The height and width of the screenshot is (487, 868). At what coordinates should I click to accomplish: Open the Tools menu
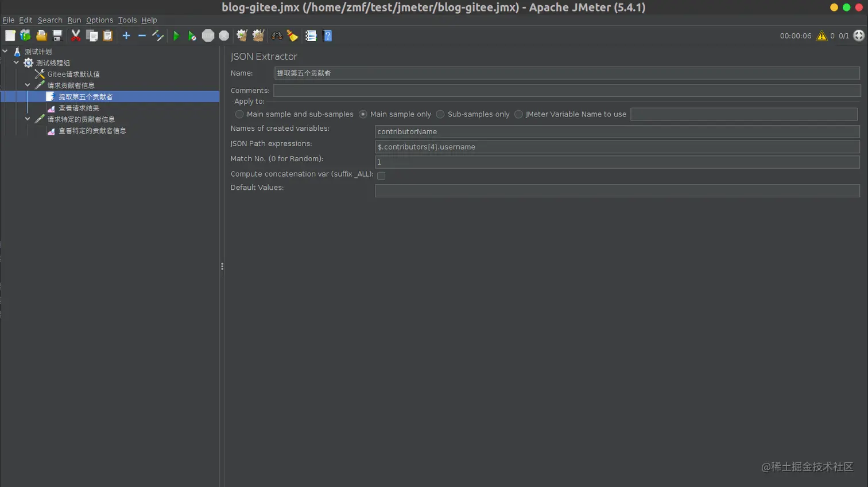127,20
